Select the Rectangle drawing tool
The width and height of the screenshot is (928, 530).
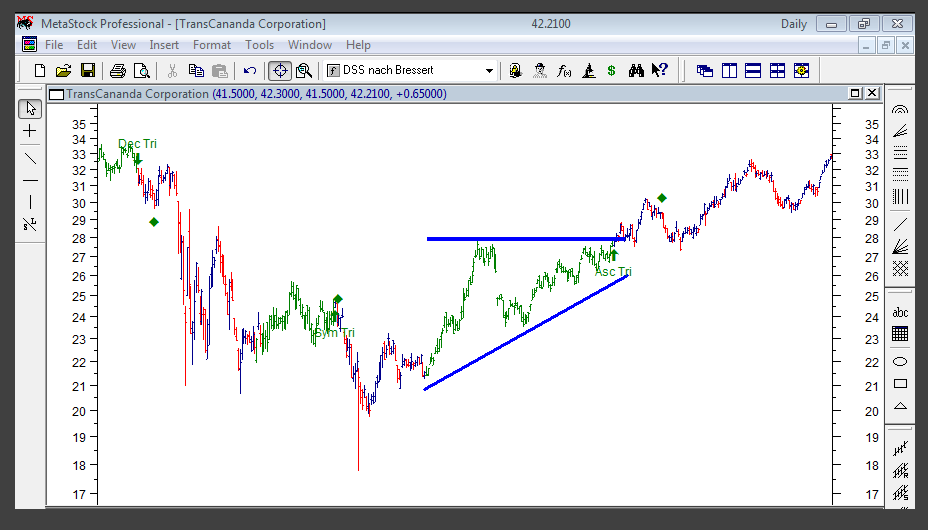pos(900,384)
